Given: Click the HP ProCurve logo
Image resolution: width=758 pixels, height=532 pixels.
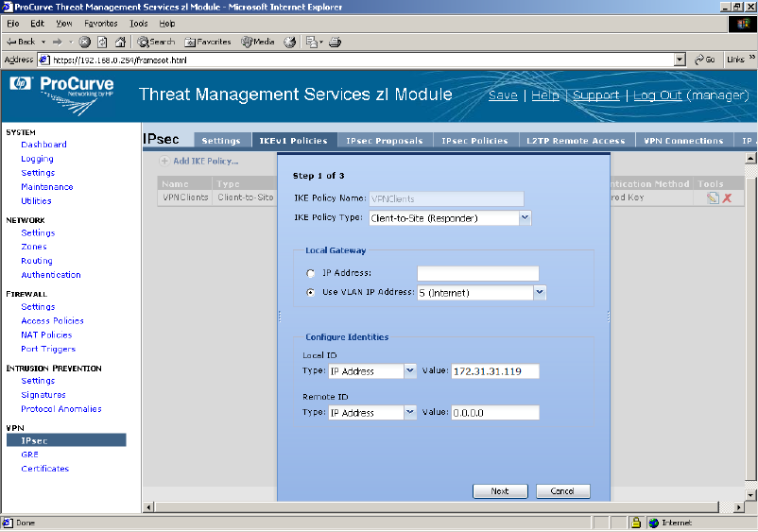Looking at the screenshot, I should pyautogui.click(x=61, y=95).
